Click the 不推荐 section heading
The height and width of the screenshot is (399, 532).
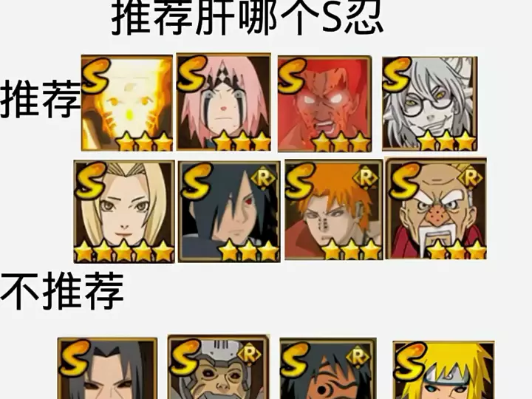pos(62,291)
